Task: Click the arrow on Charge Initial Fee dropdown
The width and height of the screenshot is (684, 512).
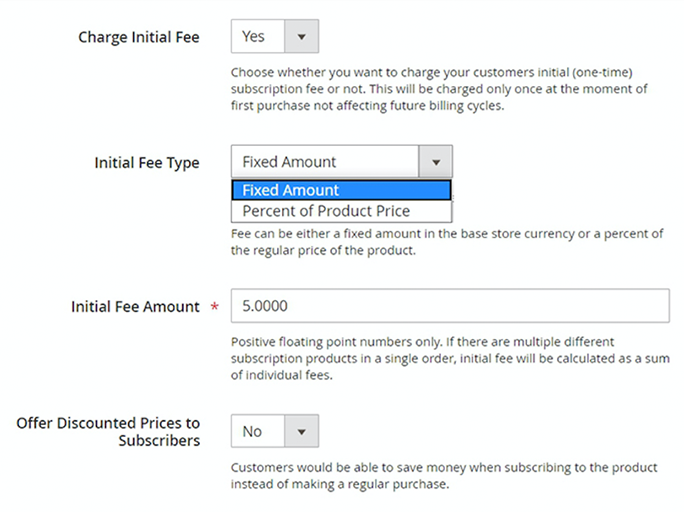Action: click(x=302, y=37)
